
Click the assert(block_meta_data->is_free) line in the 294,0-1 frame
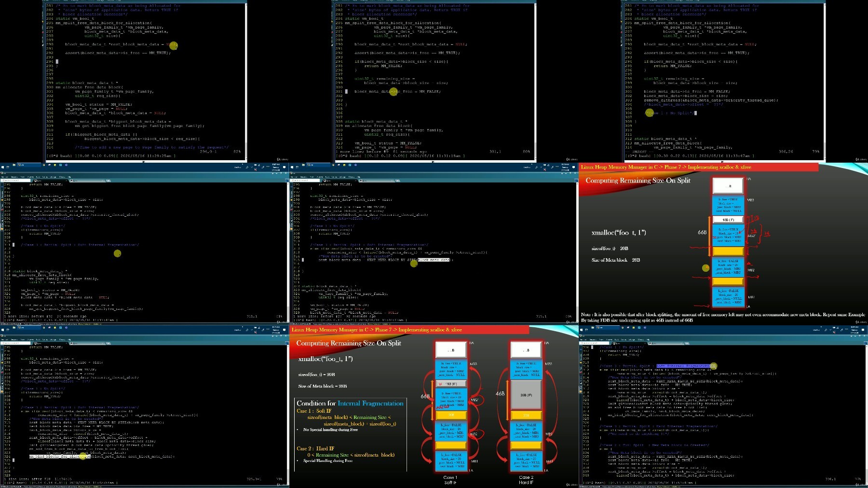click(118, 53)
